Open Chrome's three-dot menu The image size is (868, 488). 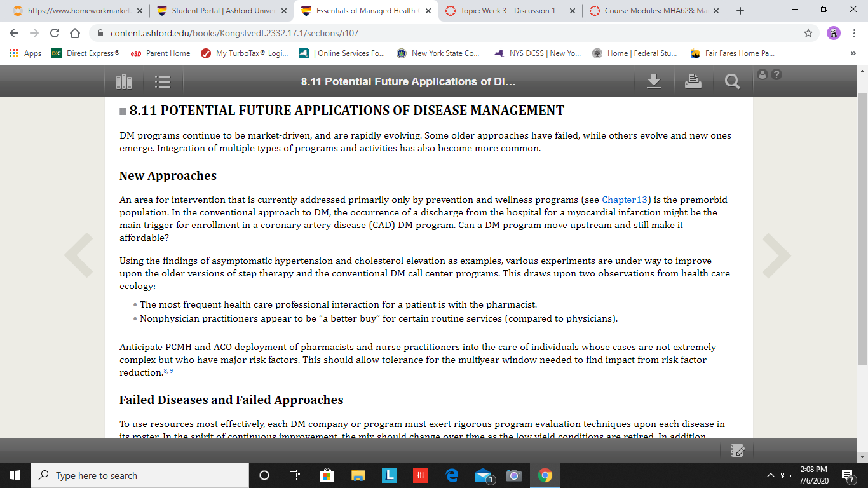854,33
